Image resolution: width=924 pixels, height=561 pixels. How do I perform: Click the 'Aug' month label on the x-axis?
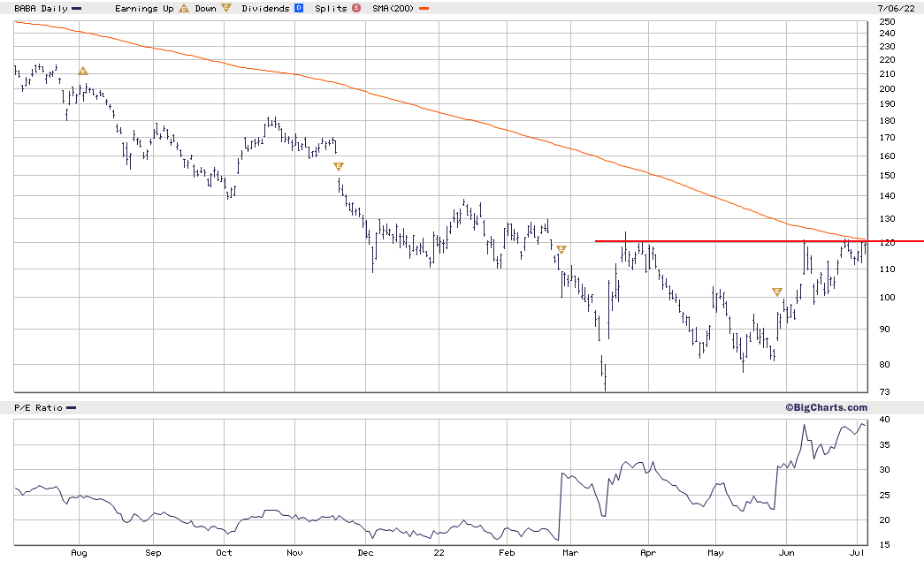(x=79, y=553)
